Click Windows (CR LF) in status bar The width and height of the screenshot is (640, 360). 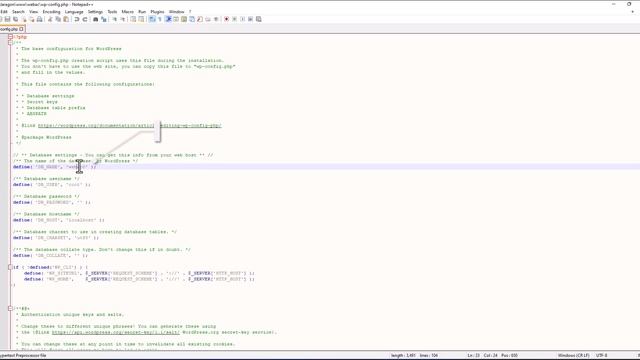(x=573, y=356)
